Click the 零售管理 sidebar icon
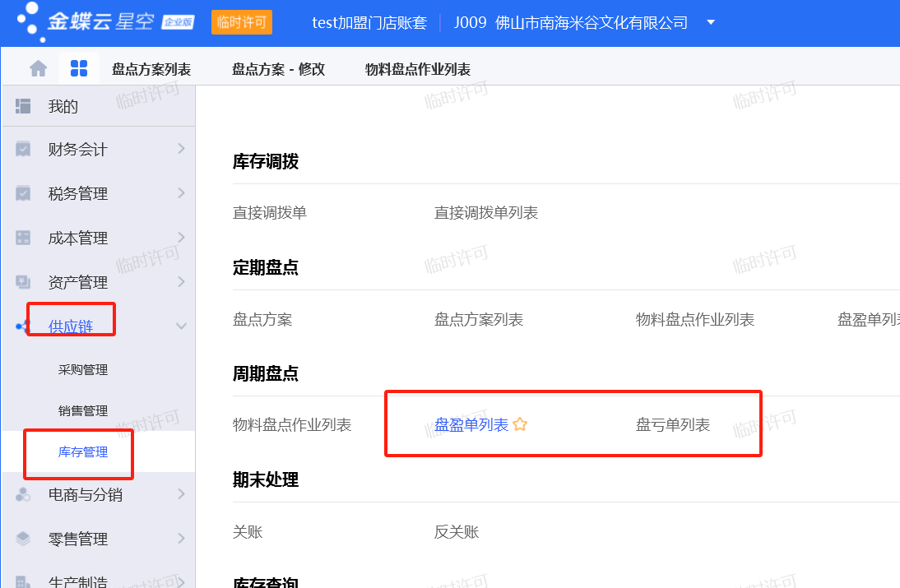 pos(23,539)
